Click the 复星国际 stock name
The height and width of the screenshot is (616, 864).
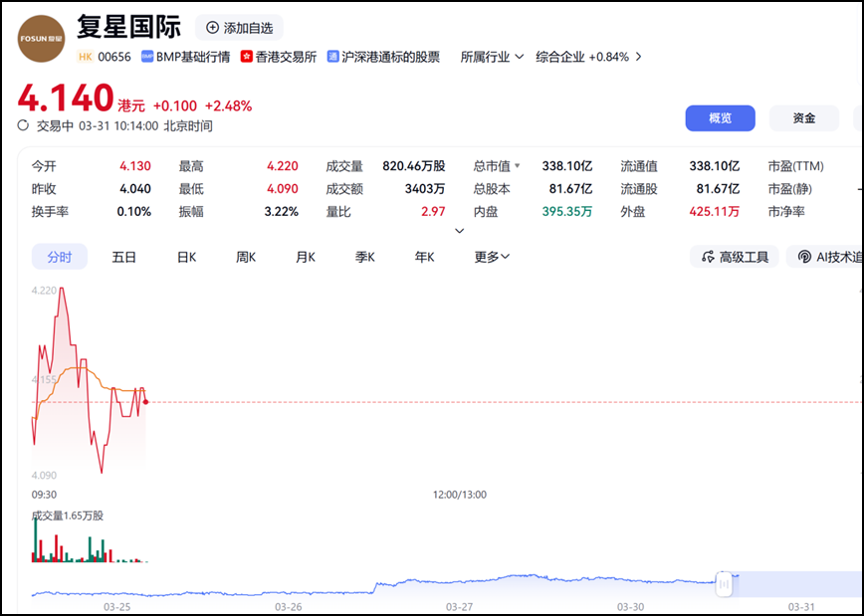tap(129, 27)
